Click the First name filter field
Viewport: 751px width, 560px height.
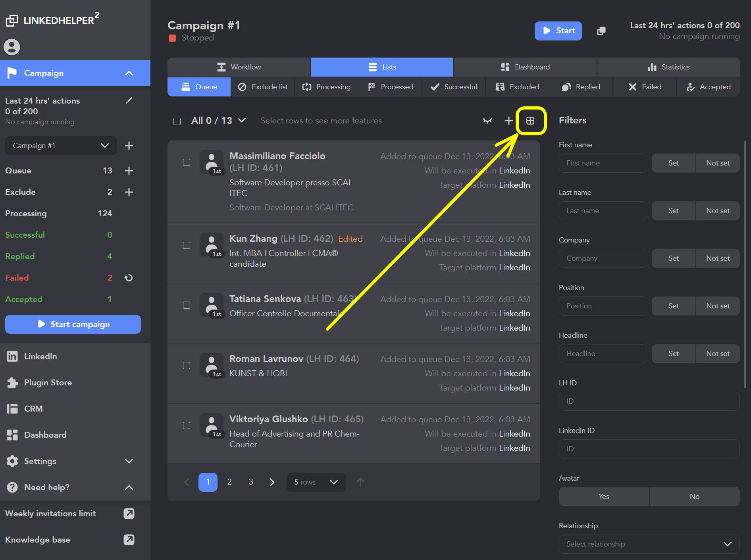tap(603, 163)
